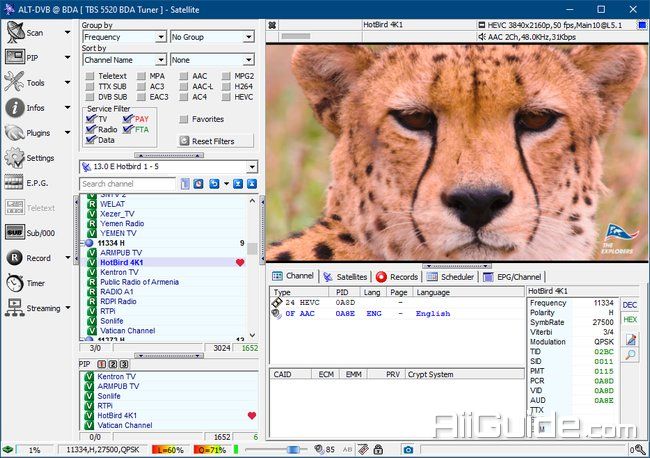This screenshot has width=650, height=458.
Task: Expand the Tools menu arrow
Action: 68,82
